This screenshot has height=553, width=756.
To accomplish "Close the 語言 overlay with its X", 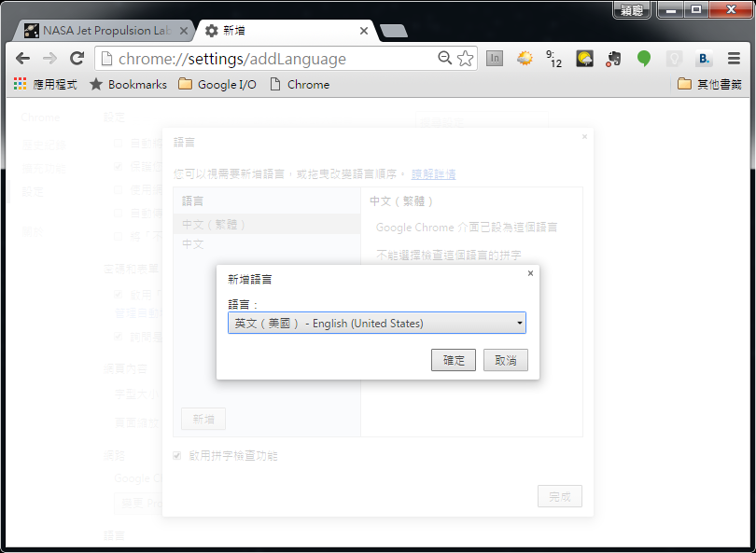I will tap(584, 137).
